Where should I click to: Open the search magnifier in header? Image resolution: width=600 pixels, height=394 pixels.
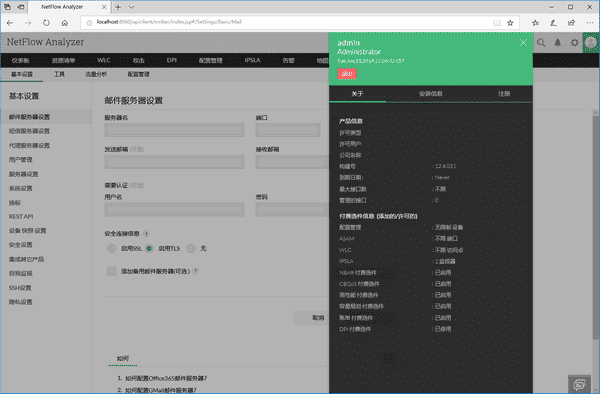tap(541, 42)
